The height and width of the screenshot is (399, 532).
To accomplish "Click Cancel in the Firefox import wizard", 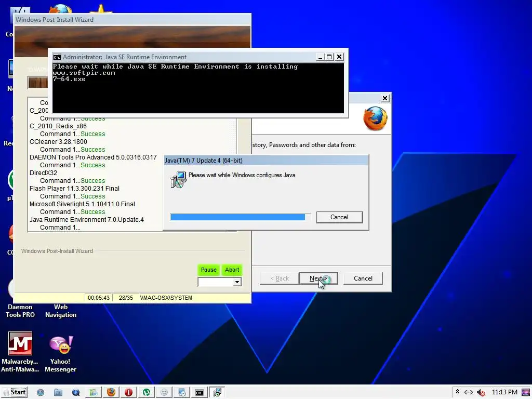I will 363,278.
